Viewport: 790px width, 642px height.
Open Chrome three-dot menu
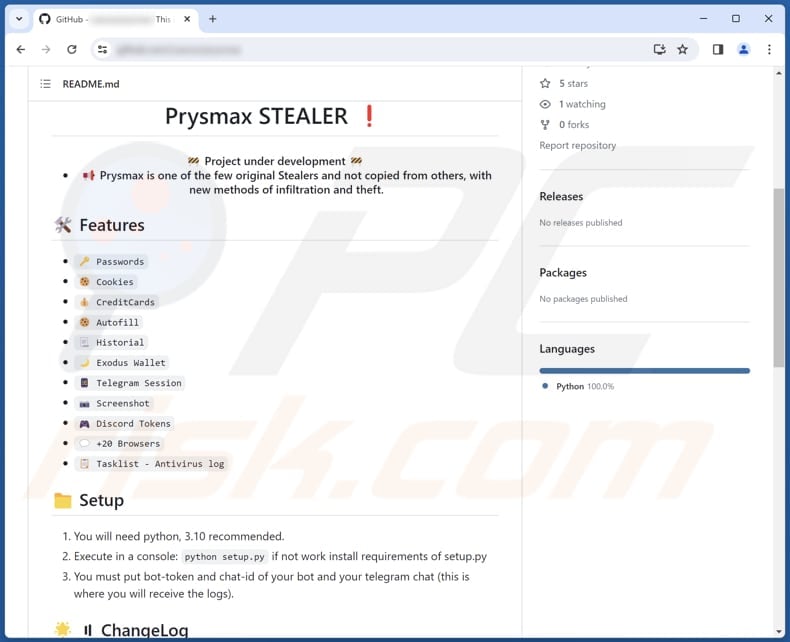click(x=769, y=49)
